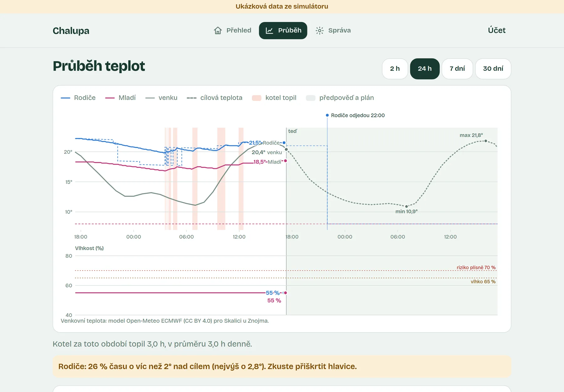Toggle cílová teplota legend entry

[x=214, y=98]
